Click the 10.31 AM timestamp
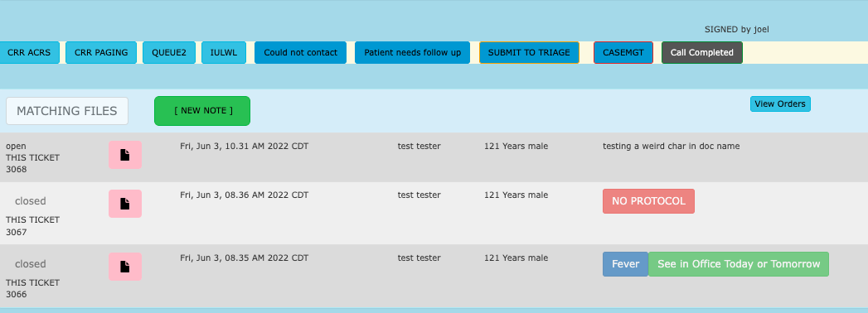 (x=244, y=146)
